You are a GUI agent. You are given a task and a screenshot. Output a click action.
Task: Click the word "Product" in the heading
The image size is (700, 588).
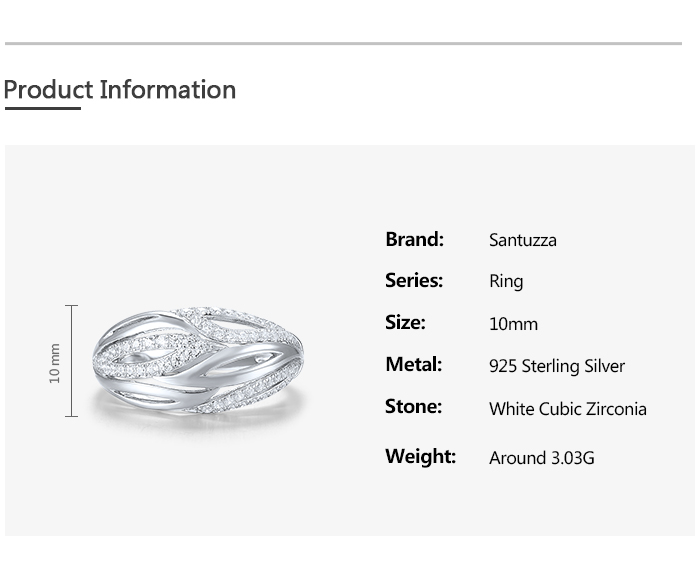48,90
